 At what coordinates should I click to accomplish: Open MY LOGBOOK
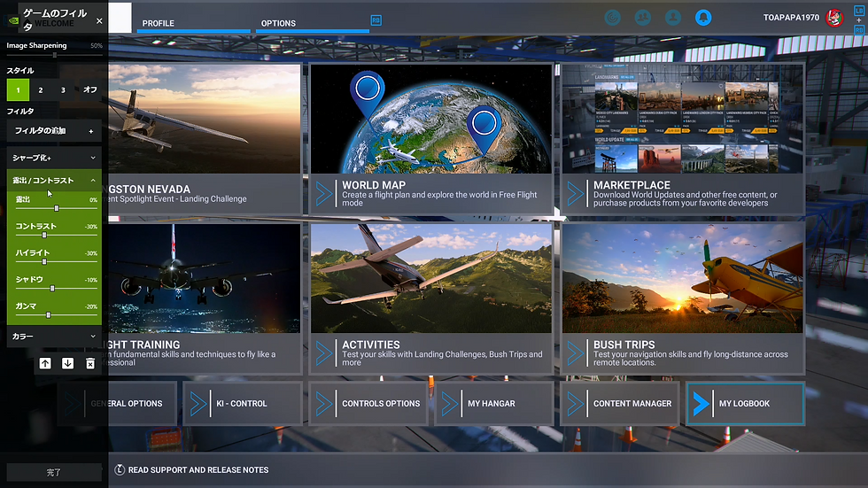pyautogui.click(x=745, y=403)
